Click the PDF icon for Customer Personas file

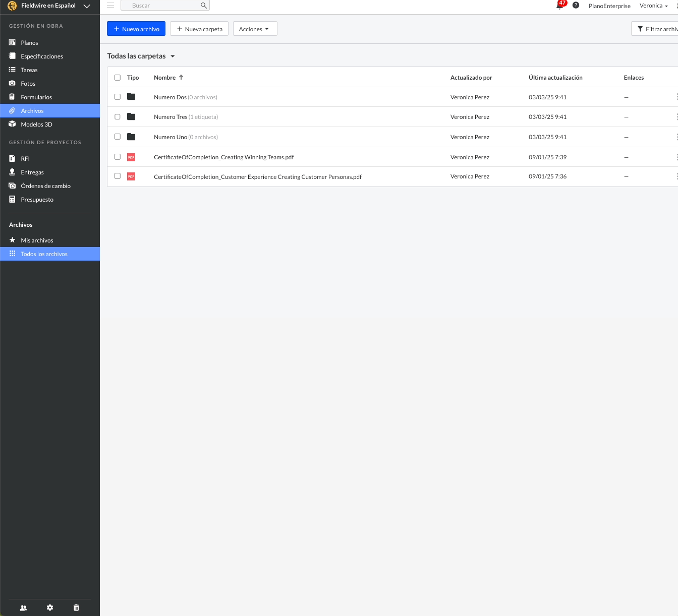131,176
